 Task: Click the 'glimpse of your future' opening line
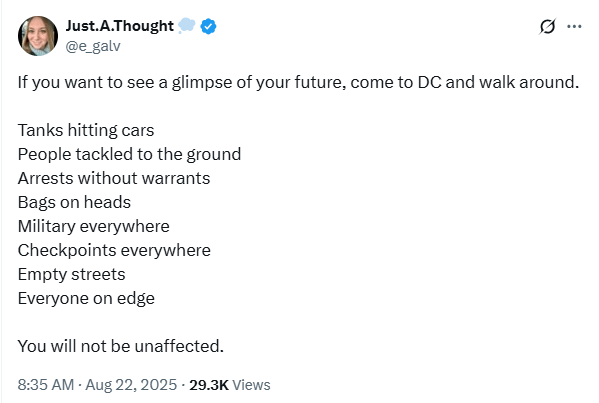(298, 83)
